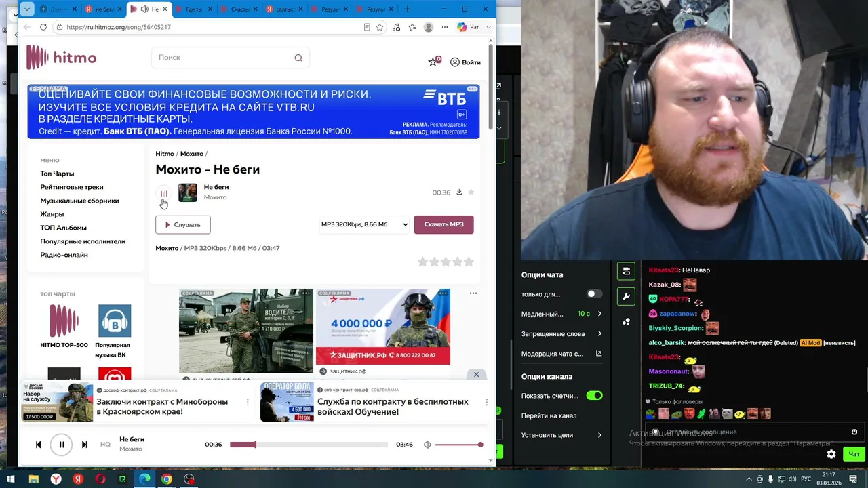Click Перейти на канал
Screen dimensions: 868x488
(549, 415)
